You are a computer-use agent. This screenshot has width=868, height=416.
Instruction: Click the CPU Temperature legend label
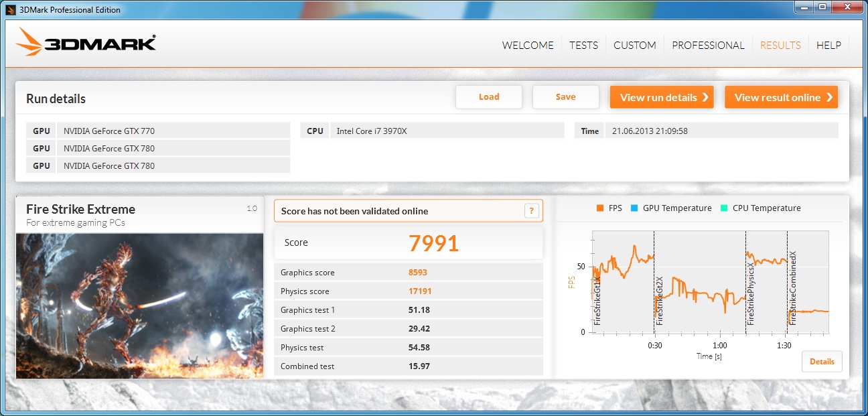767,208
